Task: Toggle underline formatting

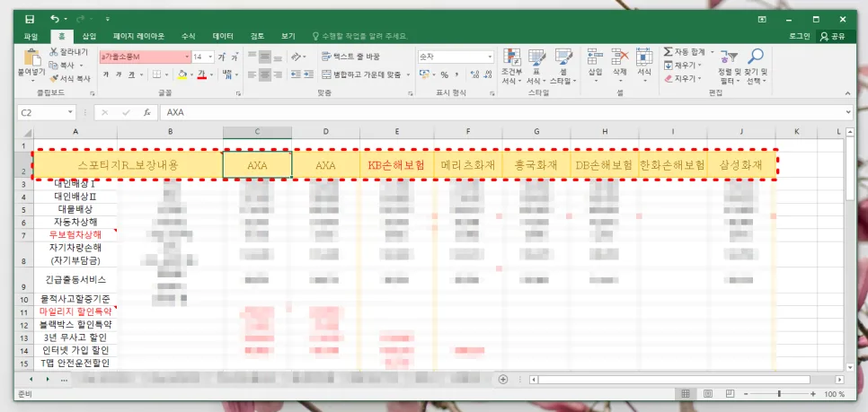Action: (x=132, y=75)
